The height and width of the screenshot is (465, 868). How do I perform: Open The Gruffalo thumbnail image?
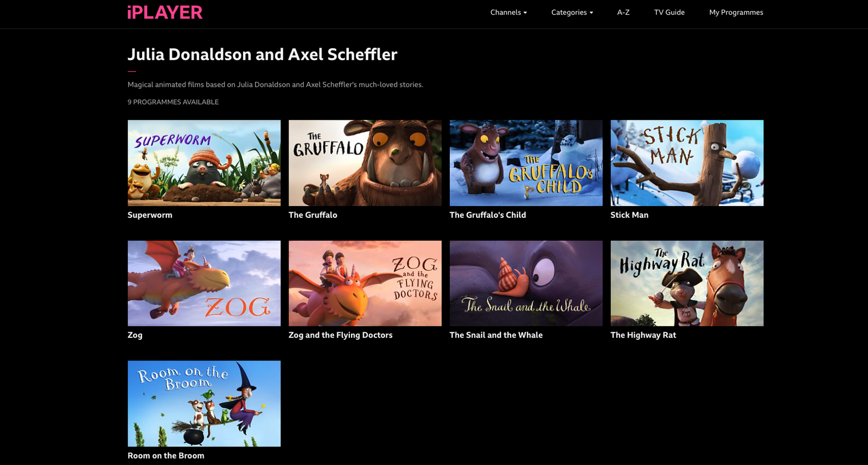pyautogui.click(x=365, y=163)
